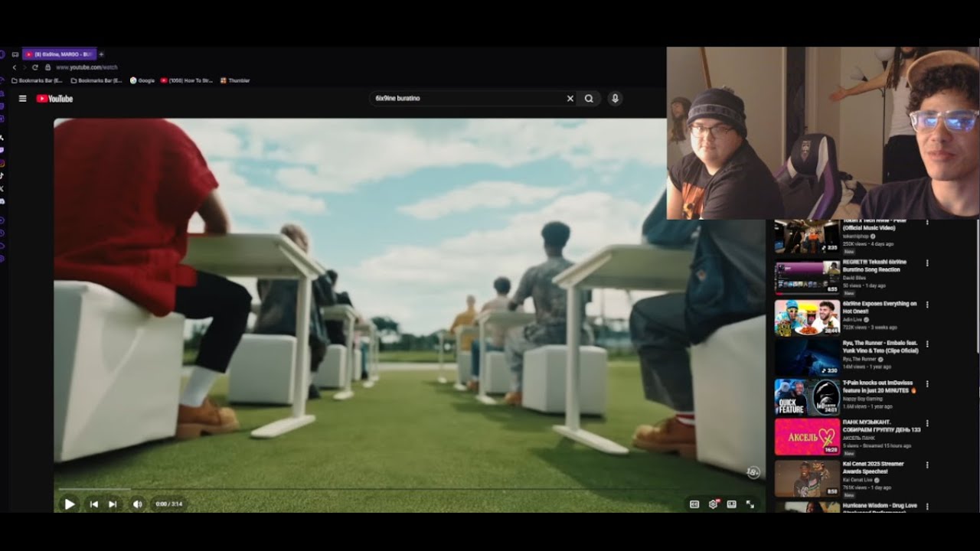980x551 pixels.
Task: Open history clock icon in sidebar
Action: 2,233
